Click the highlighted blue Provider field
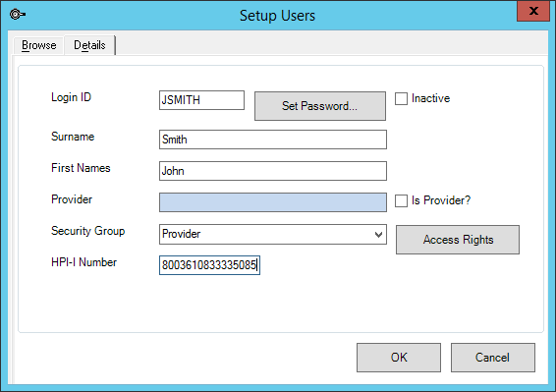556x392 pixels. [273, 202]
